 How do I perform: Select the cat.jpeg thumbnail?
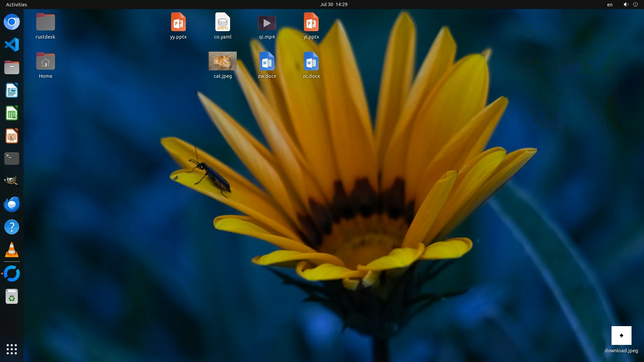(223, 61)
